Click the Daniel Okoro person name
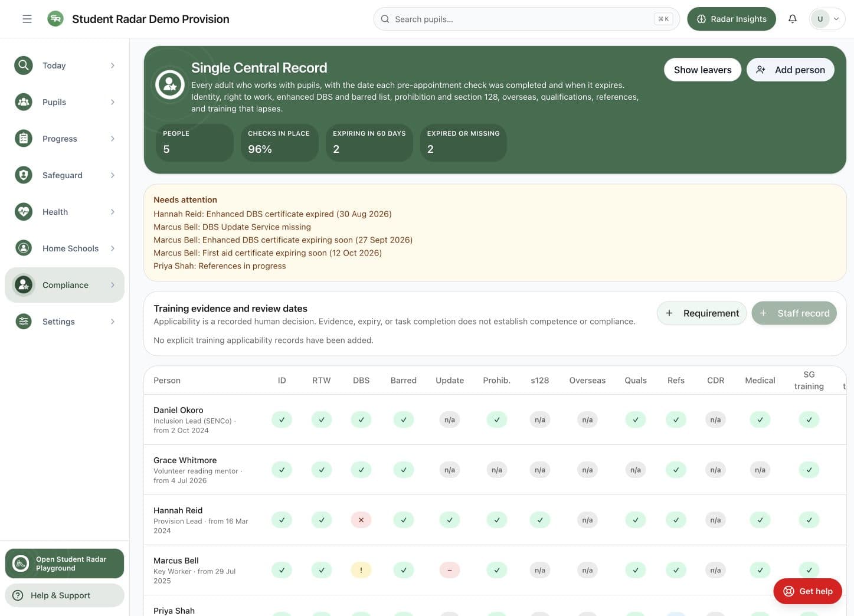 (178, 410)
